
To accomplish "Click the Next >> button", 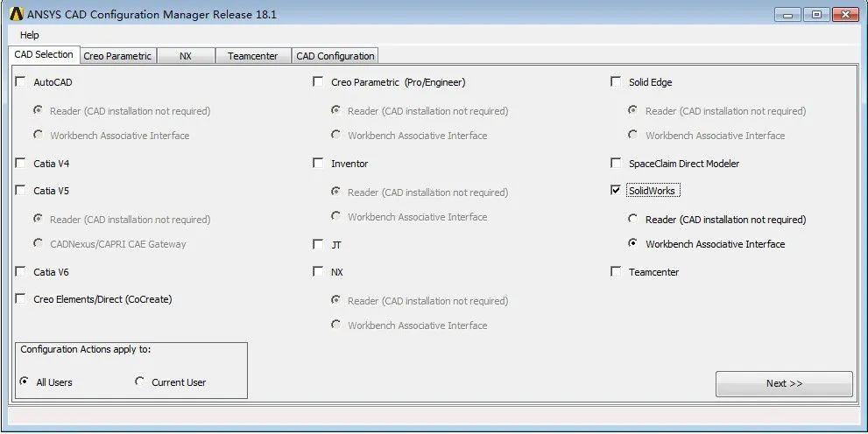I will point(784,384).
